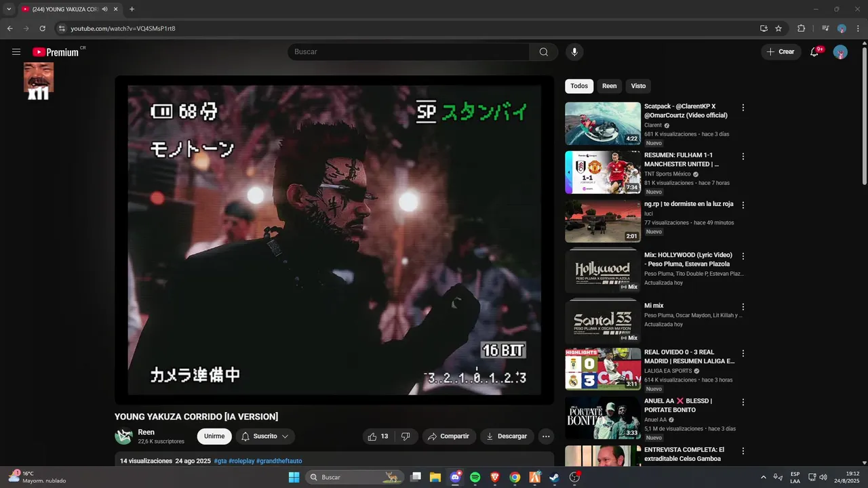Open options for ng.rp video

pyautogui.click(x=743, y=205)
